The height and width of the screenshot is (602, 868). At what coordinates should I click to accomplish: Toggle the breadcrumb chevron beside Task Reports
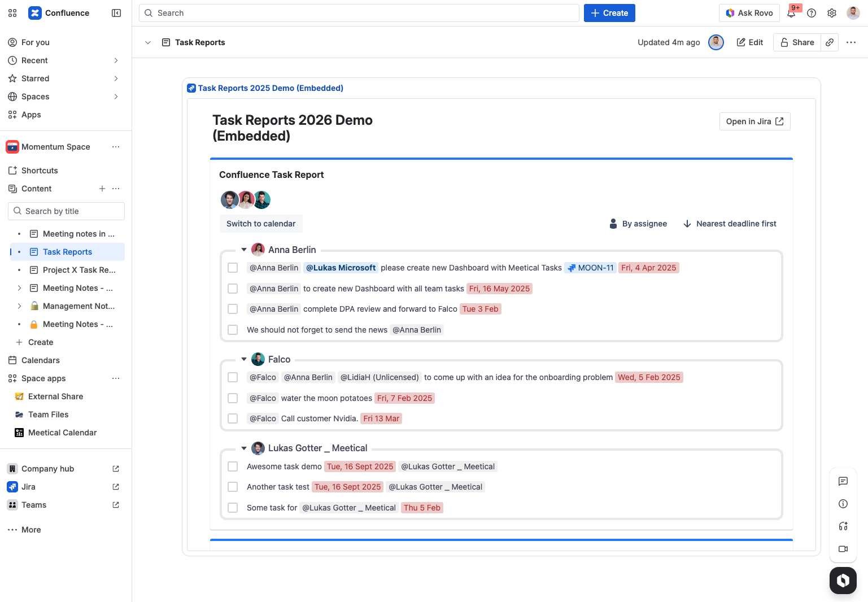tap(148, 42)
